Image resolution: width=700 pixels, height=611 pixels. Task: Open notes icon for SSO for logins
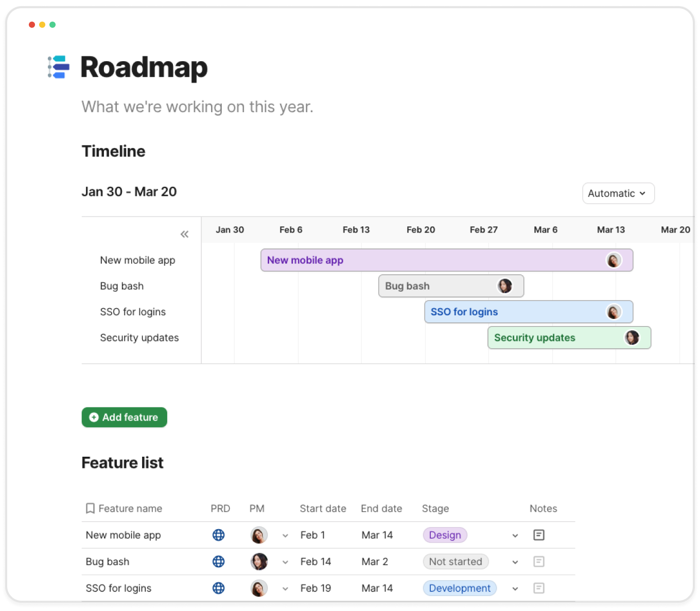point(539,588)
